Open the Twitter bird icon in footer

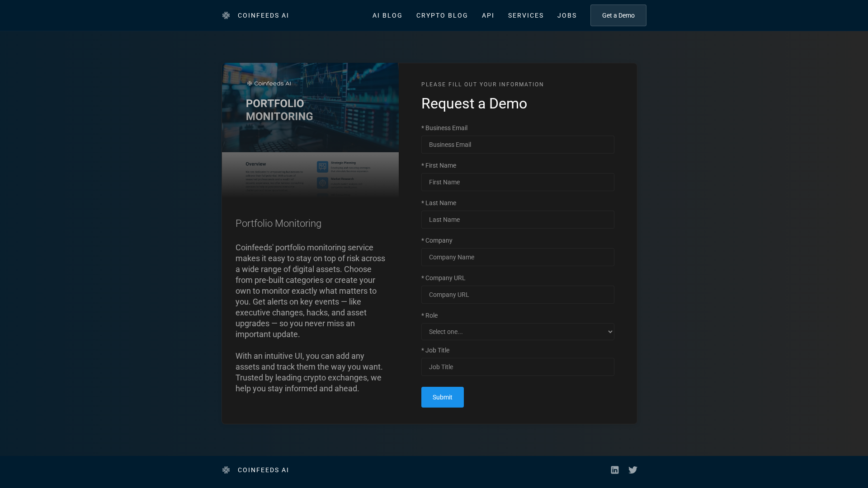click(633, 470)
